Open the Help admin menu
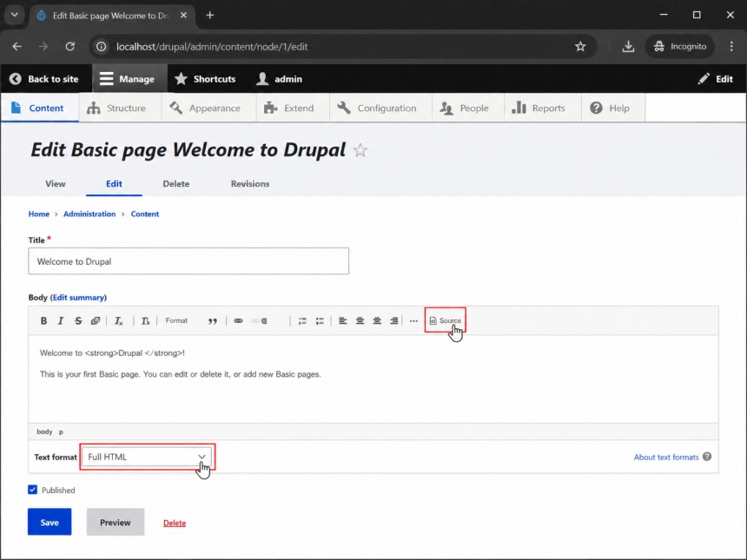747x560 pixels. coord(613,109)
